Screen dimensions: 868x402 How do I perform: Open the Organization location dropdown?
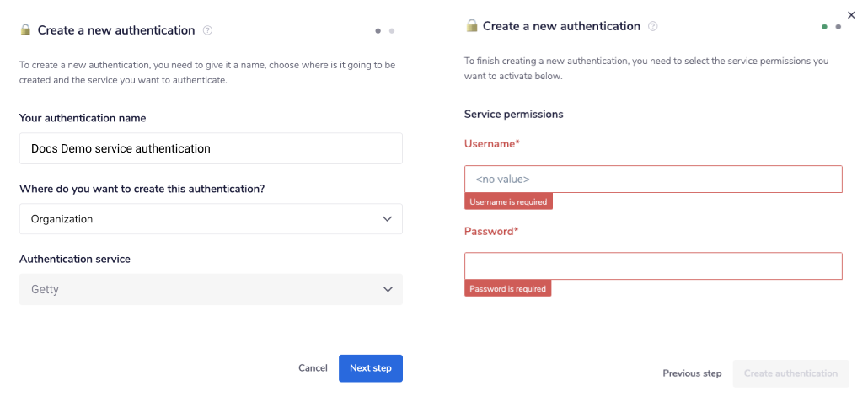pos(211,219)
